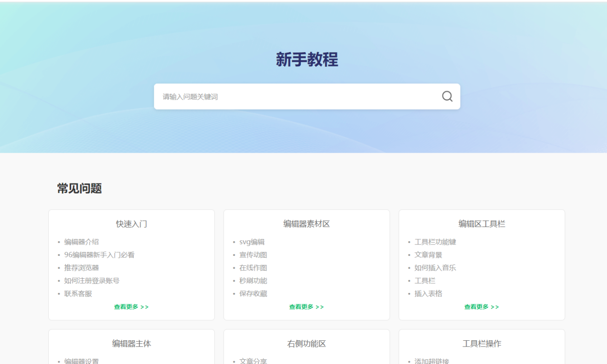This screenshot has height=364, width=607.
Task: Open the 联系客服 link
Action: tap(78, 294)
